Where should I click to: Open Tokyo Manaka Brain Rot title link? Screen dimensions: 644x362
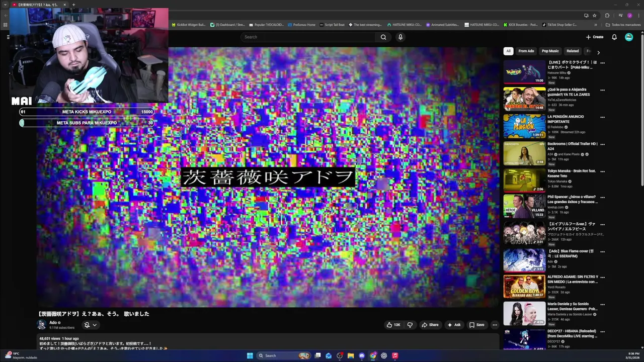572,173
